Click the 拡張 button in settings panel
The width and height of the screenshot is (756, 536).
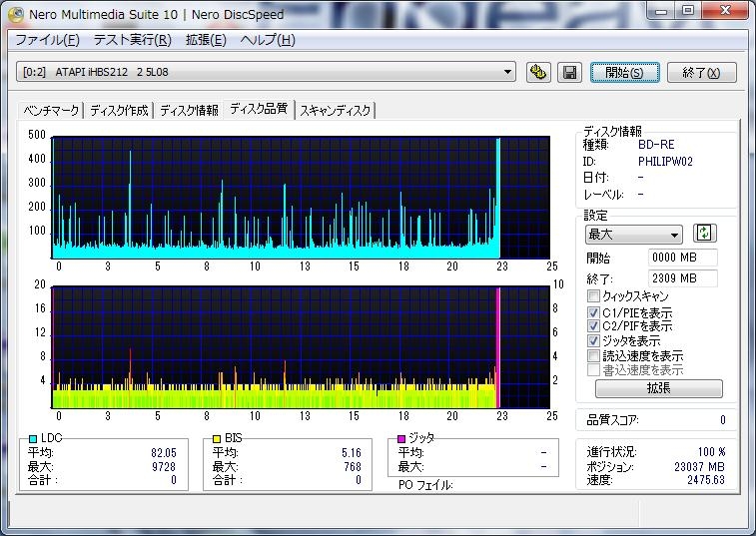click(x=658, y=388)
